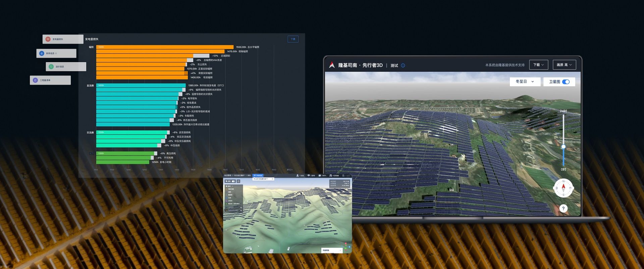Click the blue icon on the 财务信息 card
The height and width of the screenshot is (269, 644).
pos(42,53)
